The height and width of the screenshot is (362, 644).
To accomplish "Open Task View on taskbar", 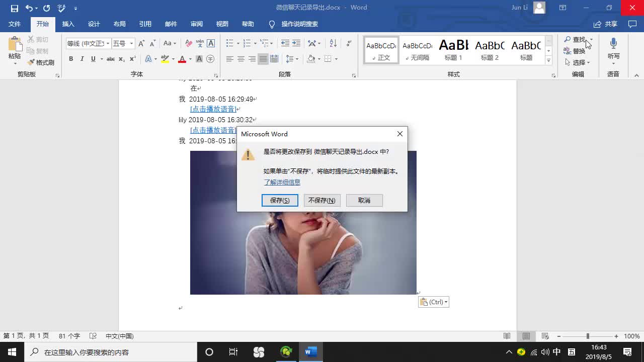I will tap(233, 352).
